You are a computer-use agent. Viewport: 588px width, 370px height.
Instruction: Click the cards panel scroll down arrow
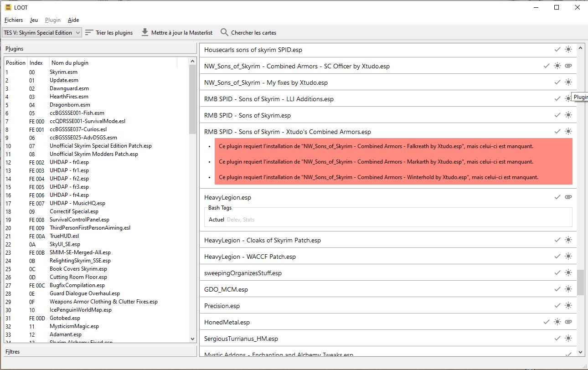tap(580, 352)
